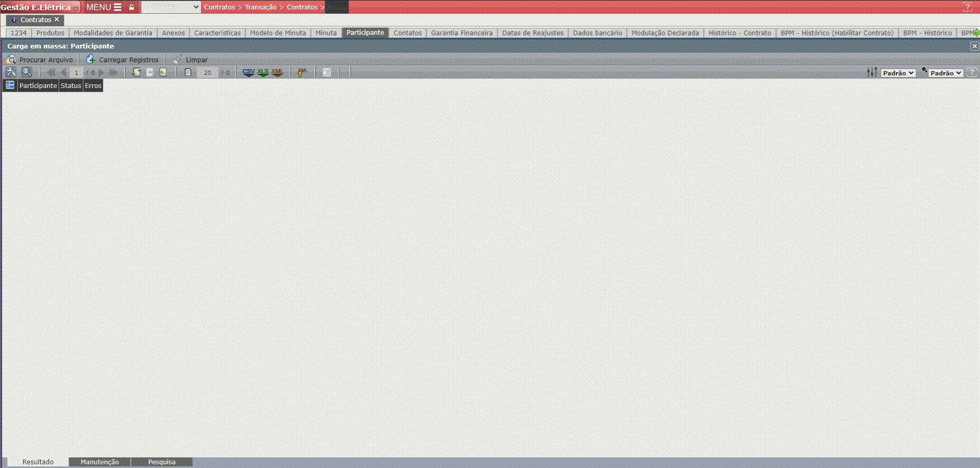Click the records-per-page document icon
This screenshot has height=468, width=980.
[x=188, y=72]
